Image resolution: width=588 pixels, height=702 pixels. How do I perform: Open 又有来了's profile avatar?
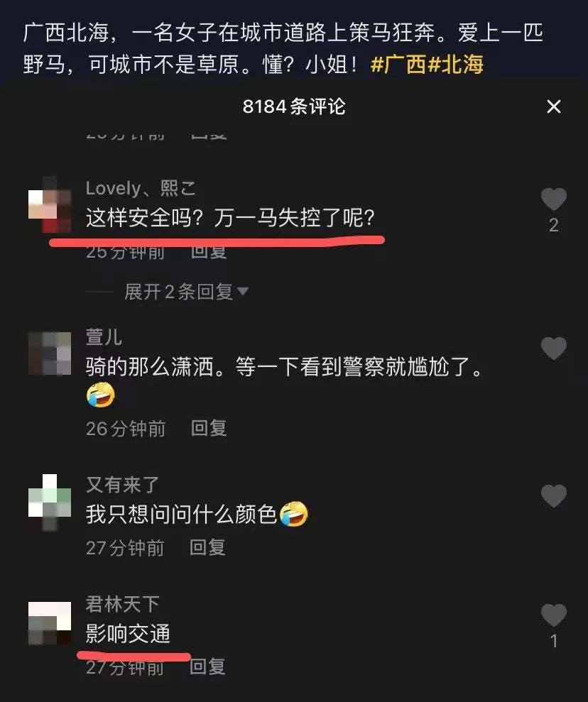click(50, 502)
